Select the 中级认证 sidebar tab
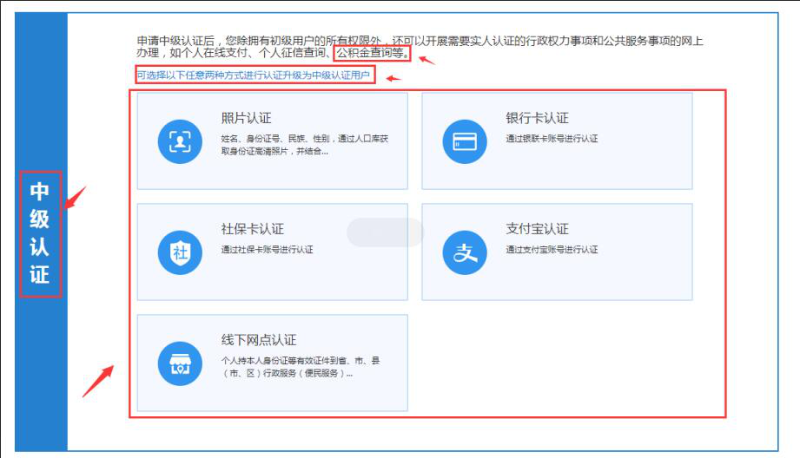 (x=40, y=233)
